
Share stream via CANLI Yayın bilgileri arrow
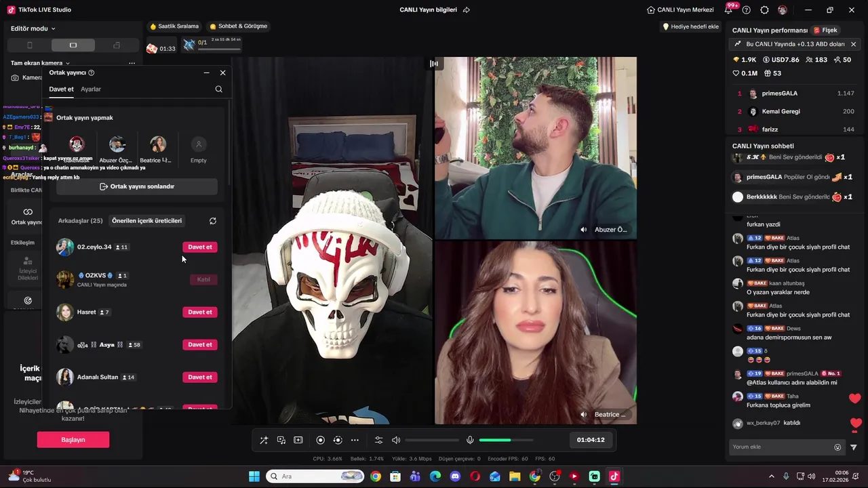[467, 10]
